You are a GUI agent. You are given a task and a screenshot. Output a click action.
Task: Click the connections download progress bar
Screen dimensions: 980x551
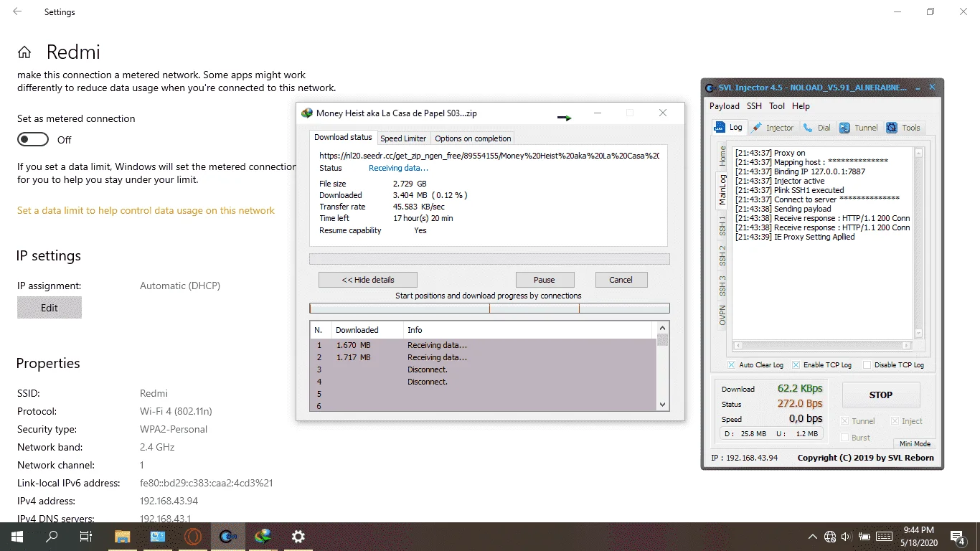(x=489, y=309)
